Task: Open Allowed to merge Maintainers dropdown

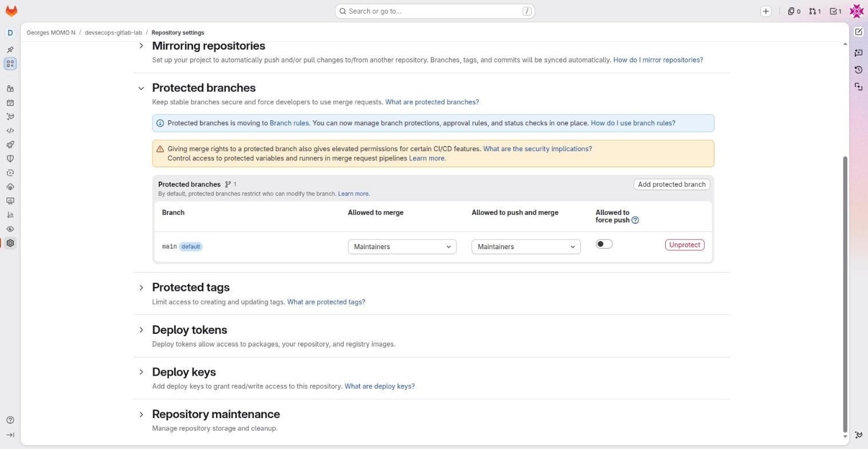Action: [x=402, y=247]
